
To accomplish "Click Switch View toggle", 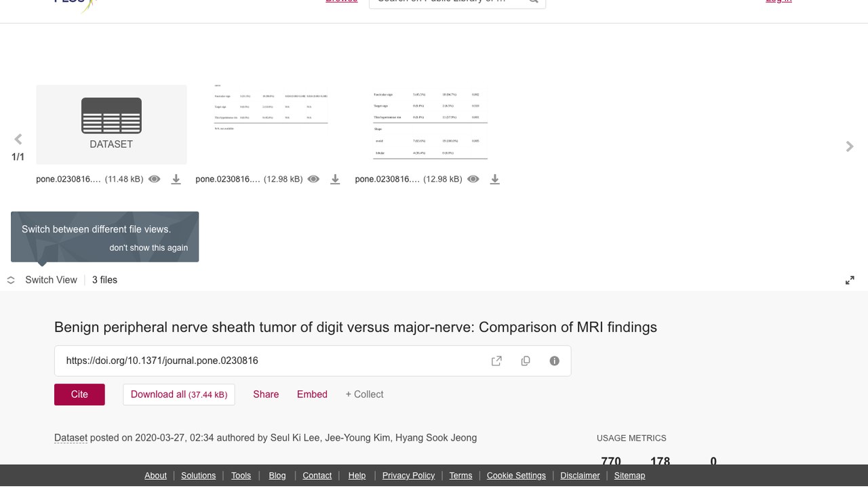I will (x=42, y=280).
